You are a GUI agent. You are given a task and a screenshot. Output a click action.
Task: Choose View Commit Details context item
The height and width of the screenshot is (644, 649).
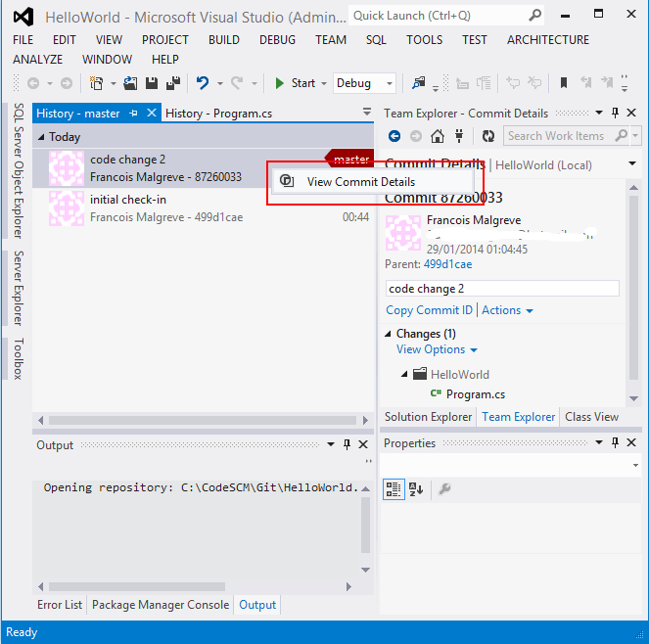click(x=372, y=182)
